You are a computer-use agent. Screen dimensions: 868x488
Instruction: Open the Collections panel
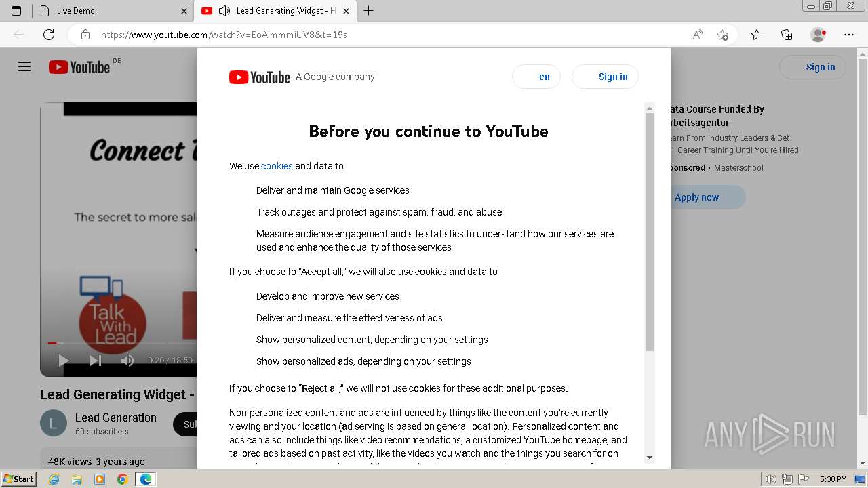click(787, 35)
